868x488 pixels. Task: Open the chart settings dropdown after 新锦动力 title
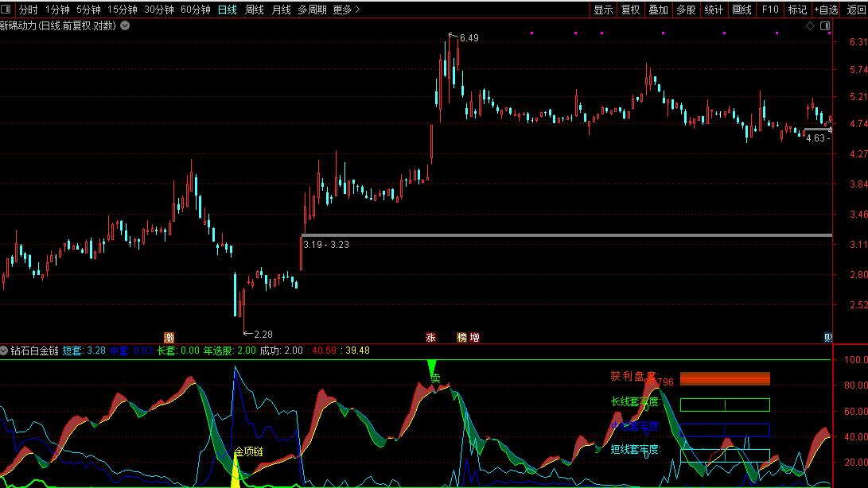point(125,25)
